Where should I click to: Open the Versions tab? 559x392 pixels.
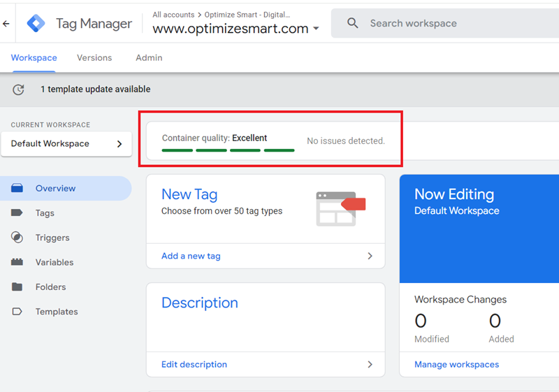(x=94, y=58)
